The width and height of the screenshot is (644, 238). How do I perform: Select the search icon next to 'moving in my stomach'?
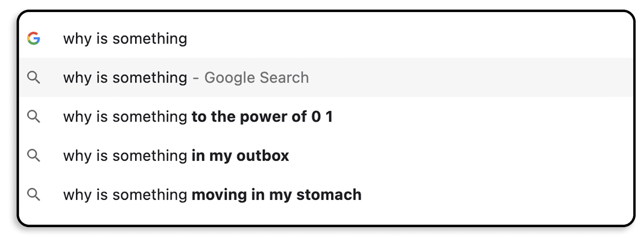tap(34, 195)
